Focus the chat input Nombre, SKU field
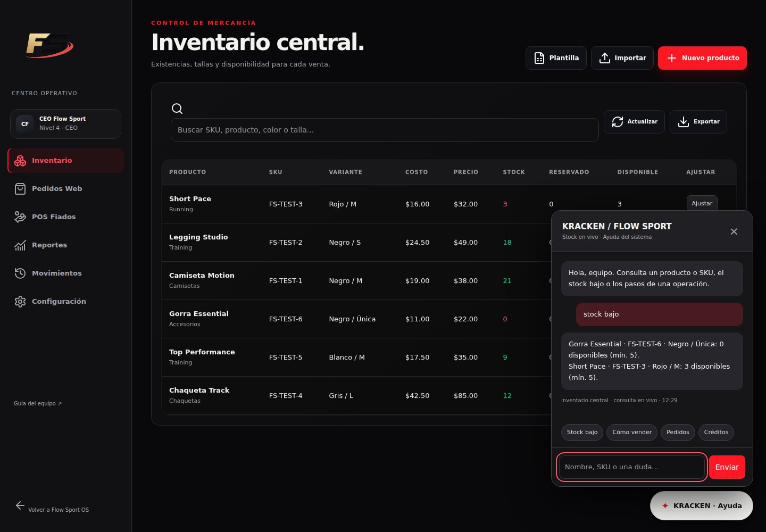The image size is (766, 532). tap(632, 467)
